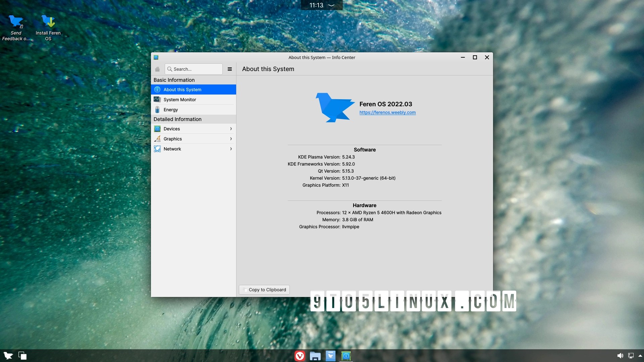The height and width of the screenshot is (362, 644).
Task: Select the Graphics sidebar icon
Action: [x=157, y=139]
